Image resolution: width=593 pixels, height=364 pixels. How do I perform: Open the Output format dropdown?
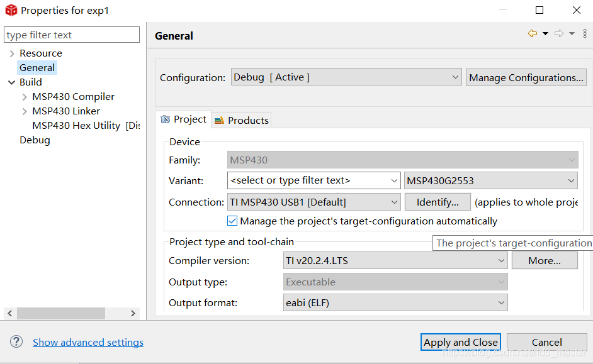tap(395, 302)
